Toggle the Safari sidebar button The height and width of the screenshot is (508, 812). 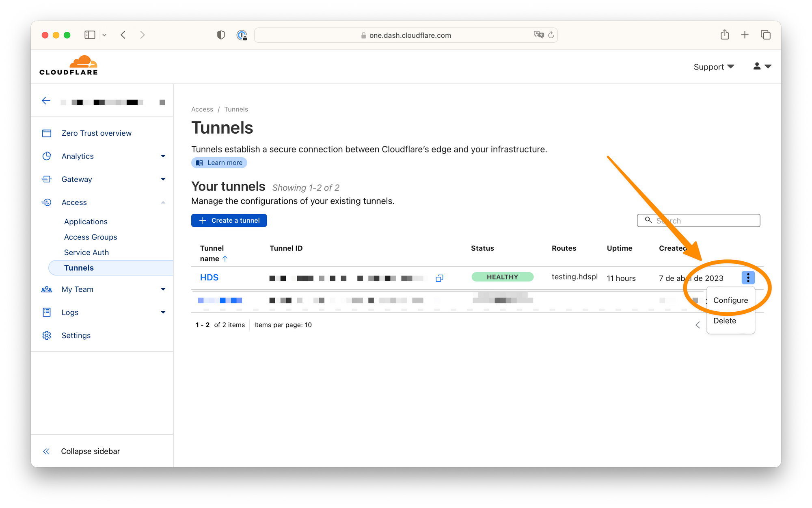(x=90, y=35)
